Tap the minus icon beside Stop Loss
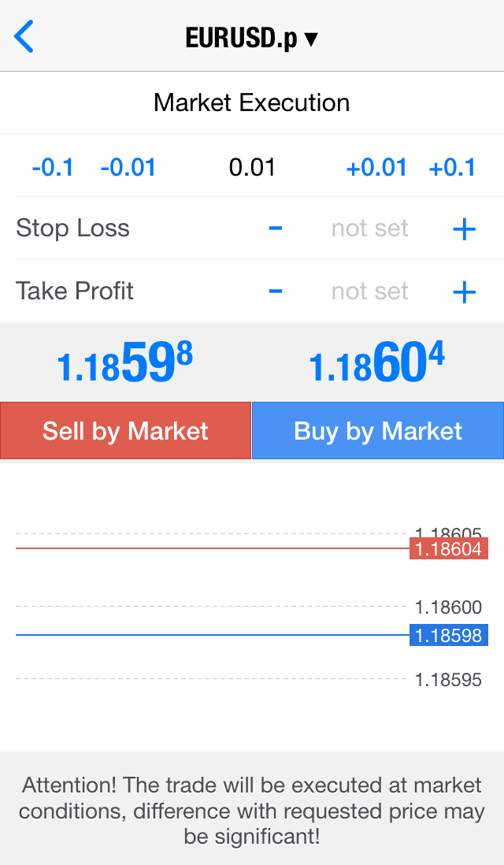Image resolution: width=504 pixels, height=865 pixels. [275, 228]
